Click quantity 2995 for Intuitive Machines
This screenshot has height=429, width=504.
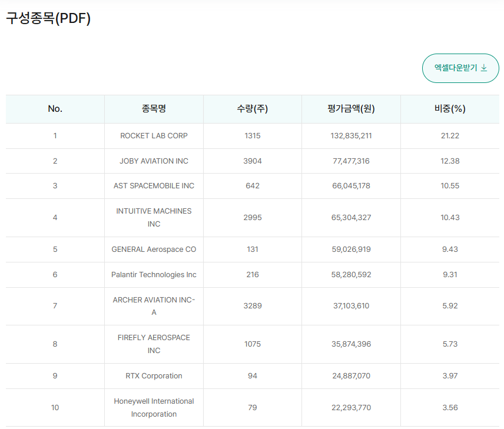click(x=253, y=218)
